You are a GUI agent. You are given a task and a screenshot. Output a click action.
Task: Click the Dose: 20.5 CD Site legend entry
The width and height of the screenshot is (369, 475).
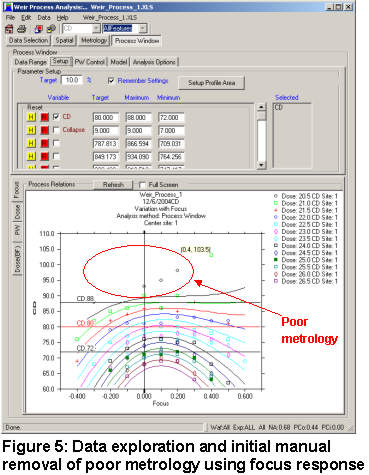(306, 196)
